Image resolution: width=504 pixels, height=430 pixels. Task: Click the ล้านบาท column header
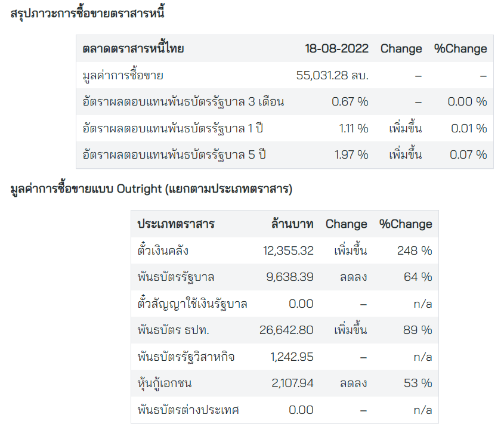[291, 224]
